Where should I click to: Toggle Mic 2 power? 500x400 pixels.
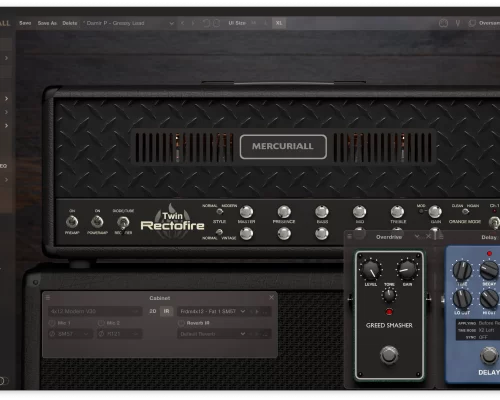(x=101, y=323)
